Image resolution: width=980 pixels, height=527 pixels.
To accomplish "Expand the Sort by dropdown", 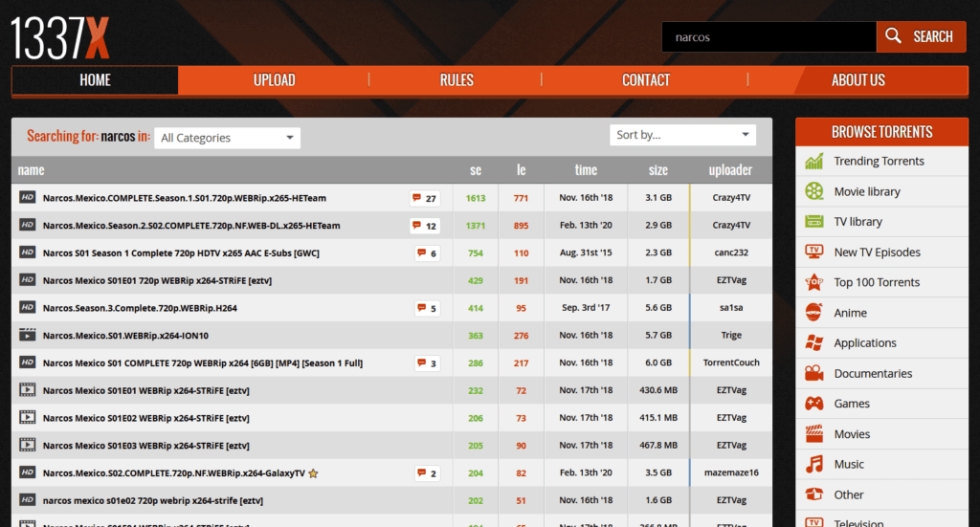I will point(682,135).
